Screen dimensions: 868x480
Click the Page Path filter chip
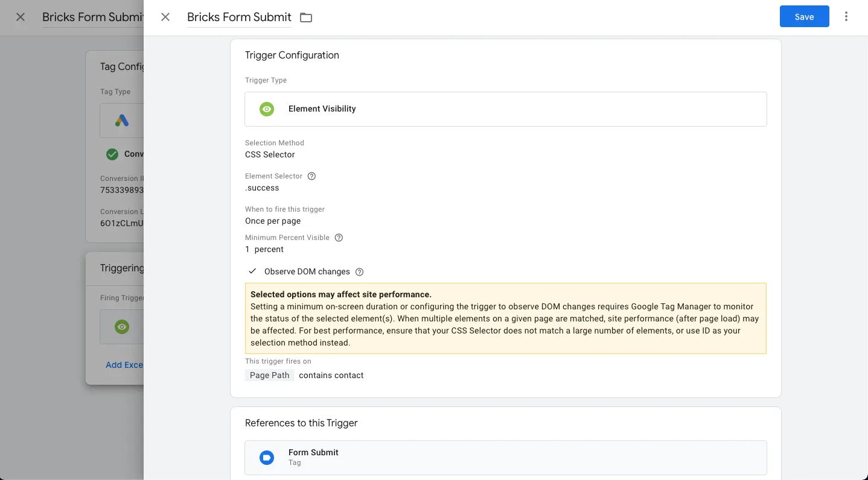(269, 375)
